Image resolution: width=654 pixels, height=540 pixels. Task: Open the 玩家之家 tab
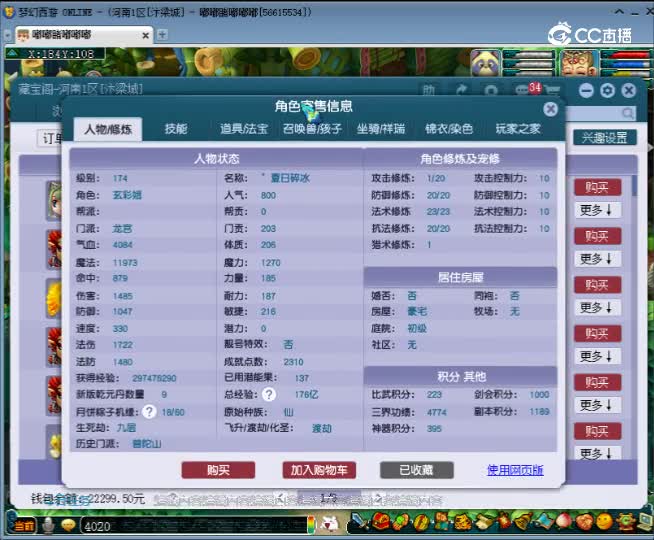tap(518, 128)
